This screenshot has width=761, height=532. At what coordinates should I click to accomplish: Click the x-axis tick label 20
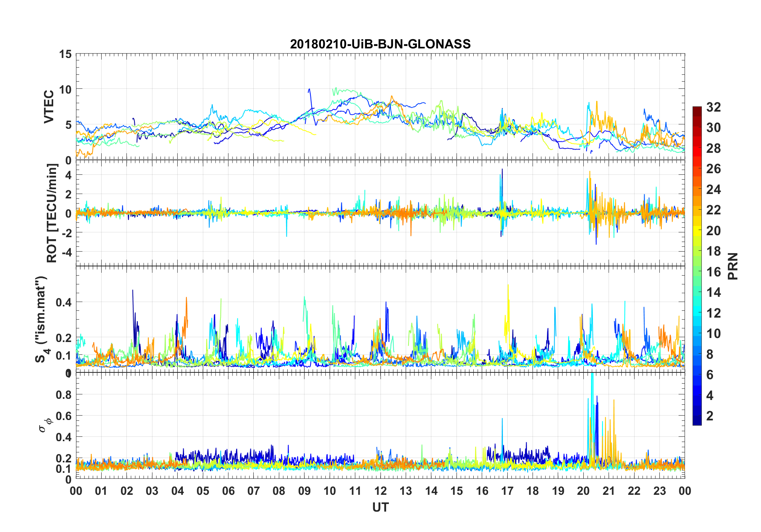(x=583, y=491)
